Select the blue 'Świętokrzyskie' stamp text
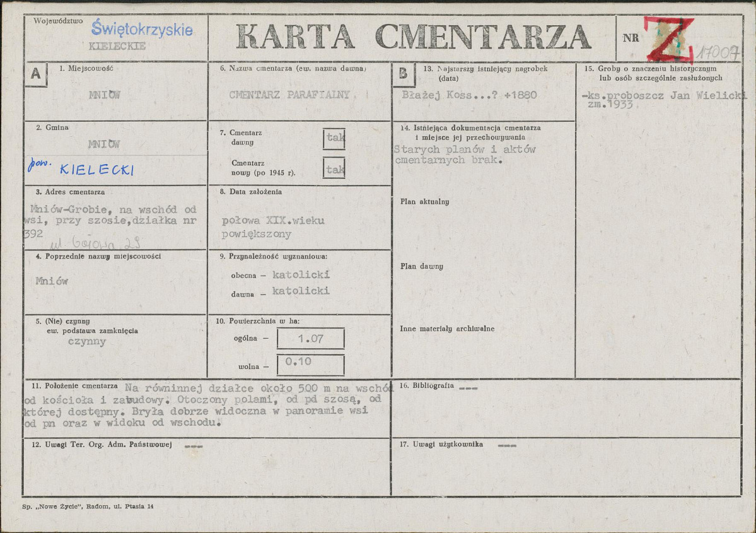The height and width of the screenshot is (533, 756). coord(142,28)
